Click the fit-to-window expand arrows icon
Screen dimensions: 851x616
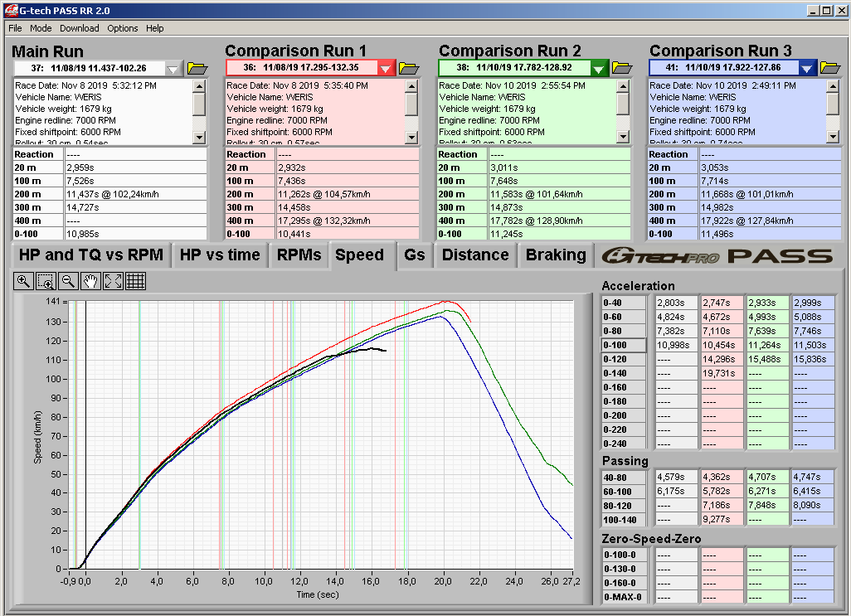(x=114, y=281)
